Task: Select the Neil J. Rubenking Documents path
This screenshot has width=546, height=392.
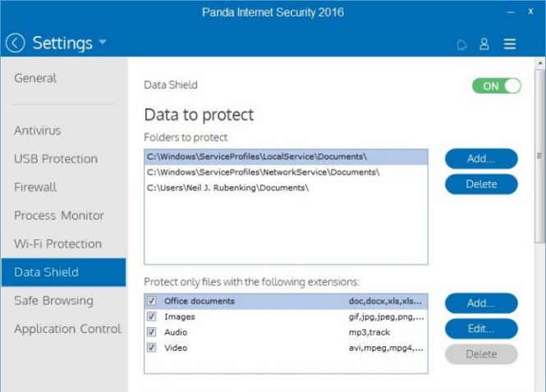Action: 286,188
